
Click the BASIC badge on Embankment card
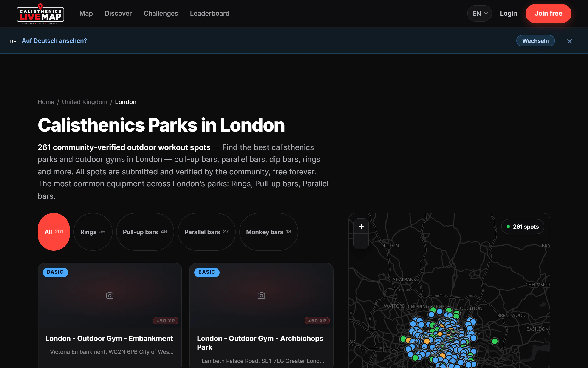tap(55, 272)
